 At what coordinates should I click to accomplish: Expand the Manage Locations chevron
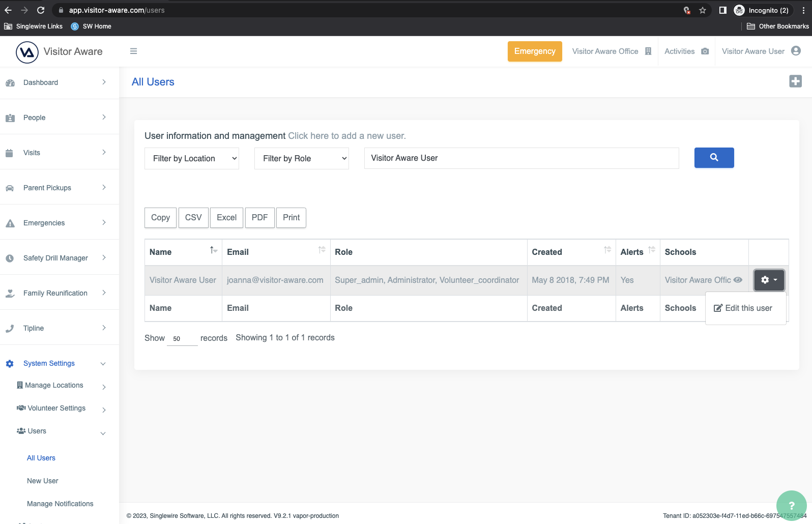(x=104, y=387)
